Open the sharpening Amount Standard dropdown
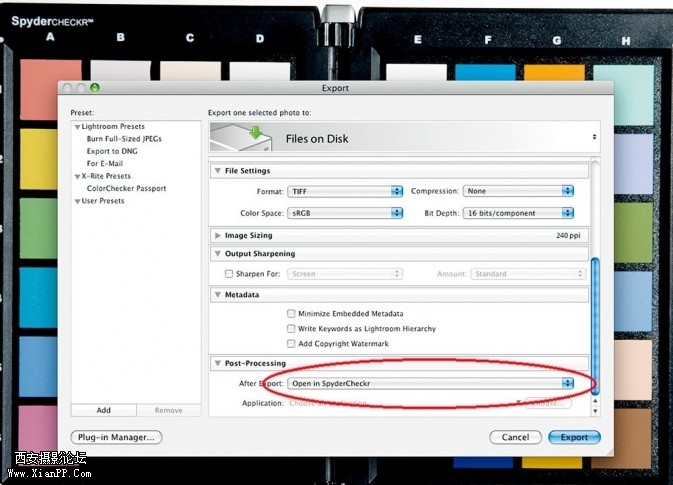 (528, 273)
